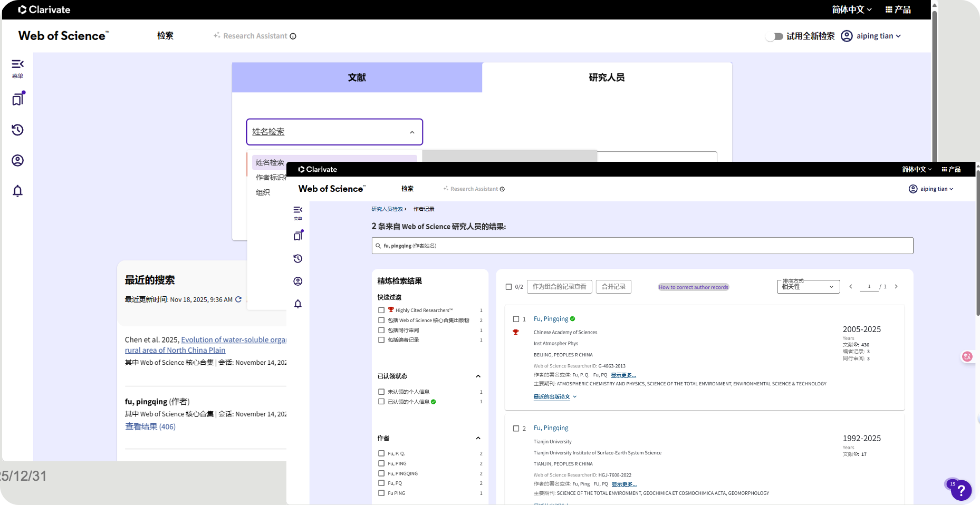Image resolution: width=980 pixels, height=505 pixels.
Task: Select record 2 Fu, Pingqing checkbox
Action: coord(516,429)
